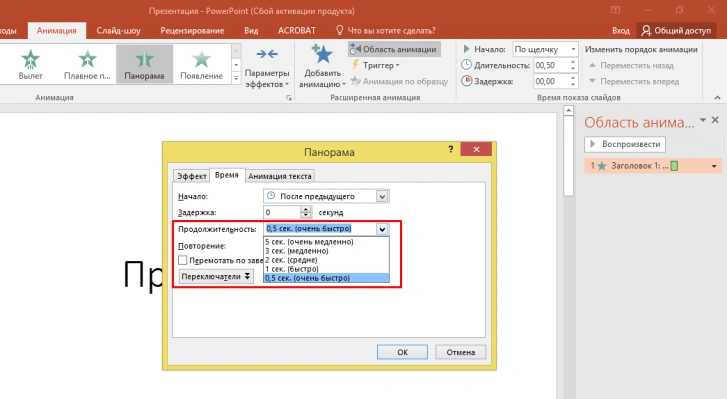Viewport: 727px width, 399px height.
Task: Switch to the Эффект tab
Action: (x=191, y=176)
